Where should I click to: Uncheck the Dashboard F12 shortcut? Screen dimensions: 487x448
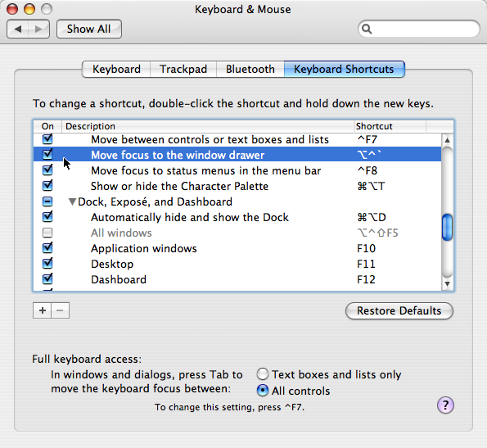click(x=47, y=279)
